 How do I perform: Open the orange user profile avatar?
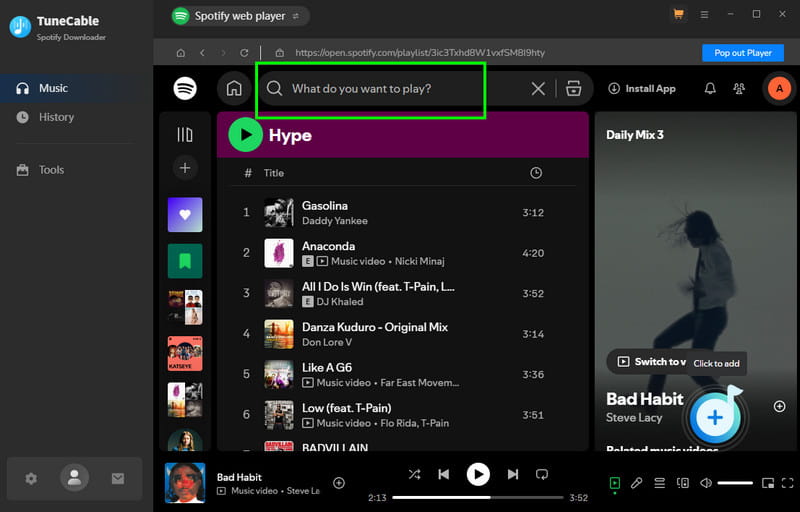[x=779, y=89]
